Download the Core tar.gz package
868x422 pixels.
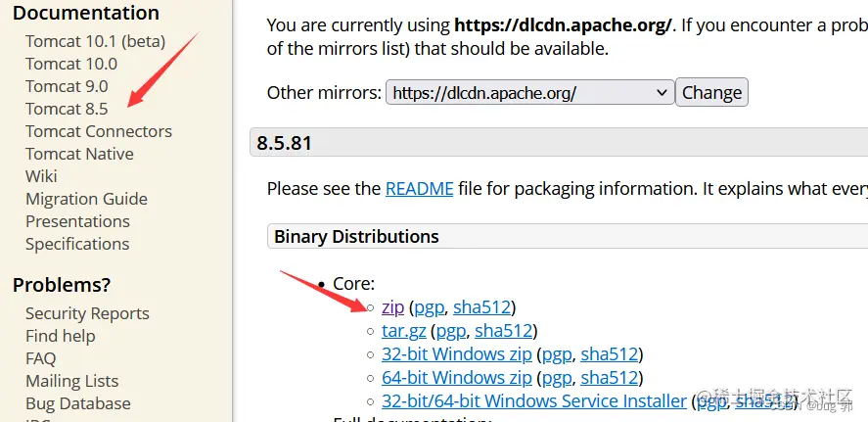[403, 331]
